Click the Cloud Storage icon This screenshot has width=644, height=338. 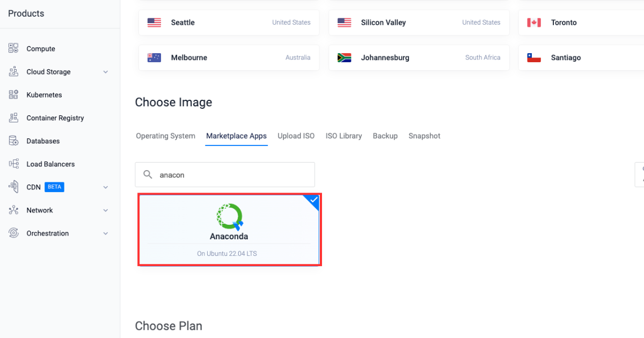[13, 72]
